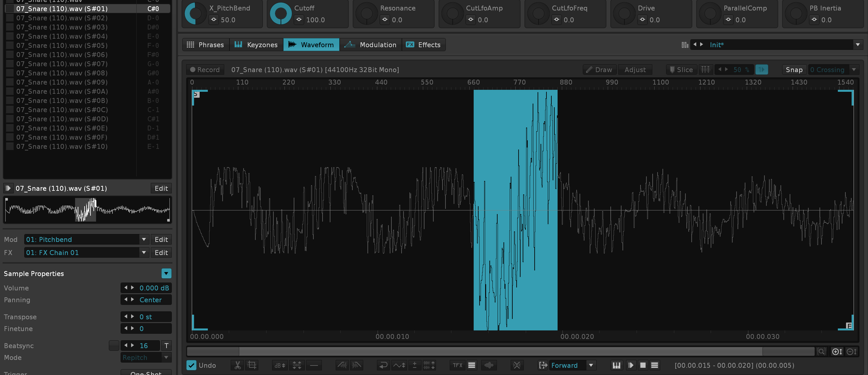Open the 0 Crossing snap dropdown
Image resolution: width=868 pixels, height=375 pixels.
pyautogui.click(x=854, y=70)
